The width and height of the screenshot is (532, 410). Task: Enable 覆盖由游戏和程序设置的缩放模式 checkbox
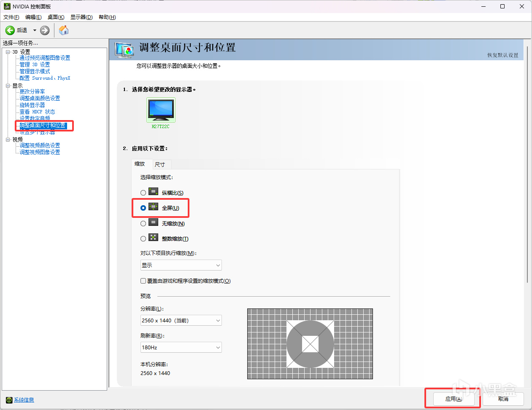click(143, 281)
